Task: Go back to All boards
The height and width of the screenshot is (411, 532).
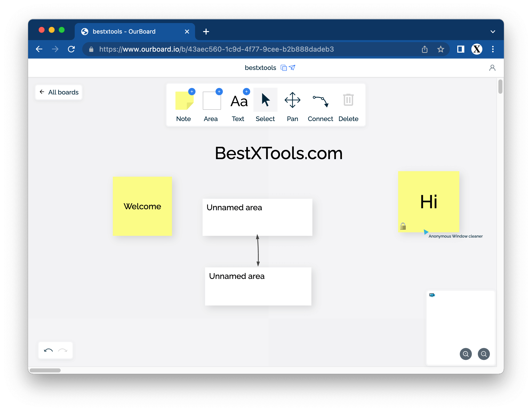Action: 59,92
